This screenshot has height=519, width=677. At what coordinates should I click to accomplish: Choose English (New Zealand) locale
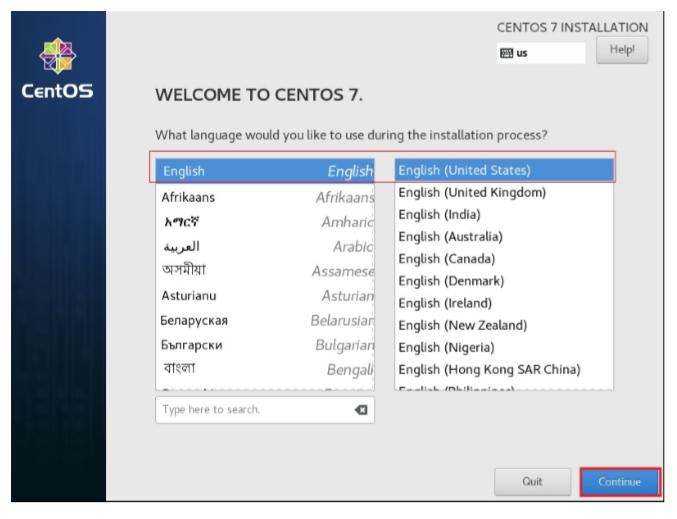(504, 325)
